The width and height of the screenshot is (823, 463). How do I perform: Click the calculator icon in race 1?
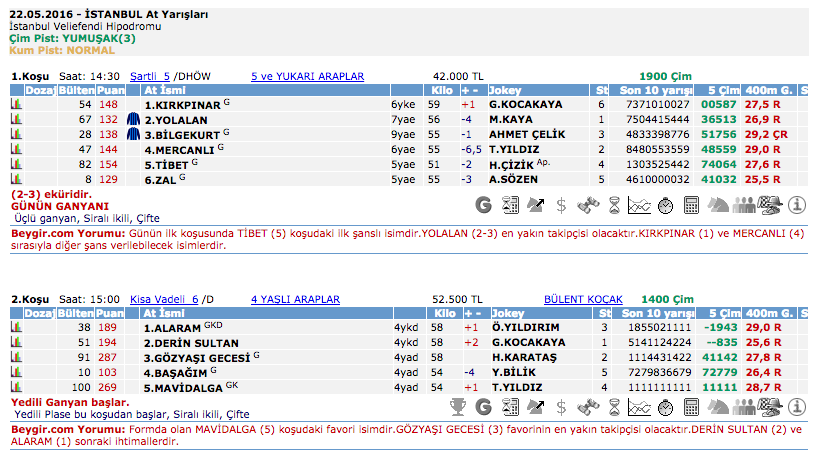click(x=691, y=206)
